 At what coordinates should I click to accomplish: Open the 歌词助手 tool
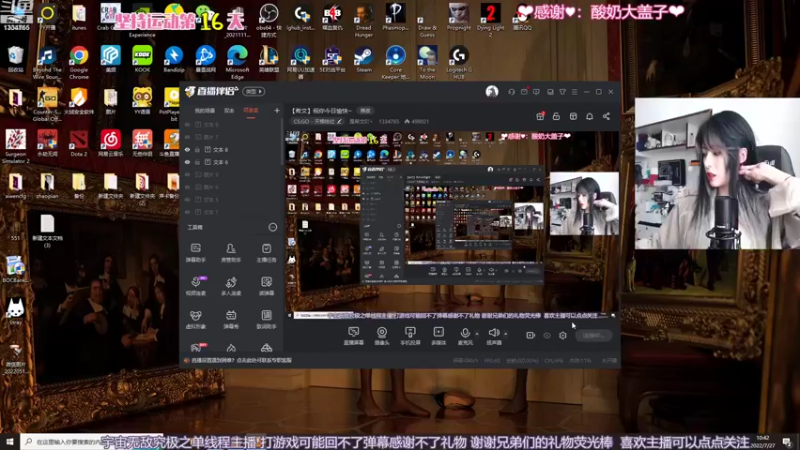pos(266,319)
